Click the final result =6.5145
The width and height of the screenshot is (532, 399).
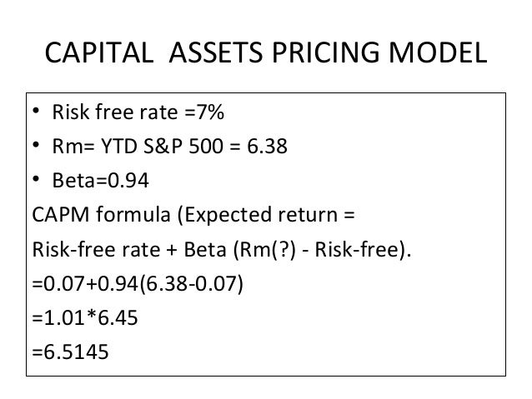(70, 352)
